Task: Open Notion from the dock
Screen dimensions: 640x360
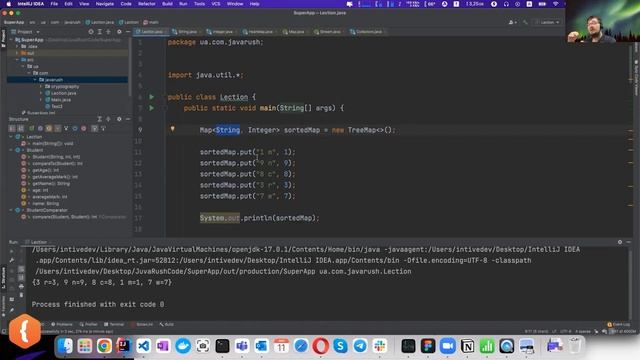Action: [x=467, y=346]
